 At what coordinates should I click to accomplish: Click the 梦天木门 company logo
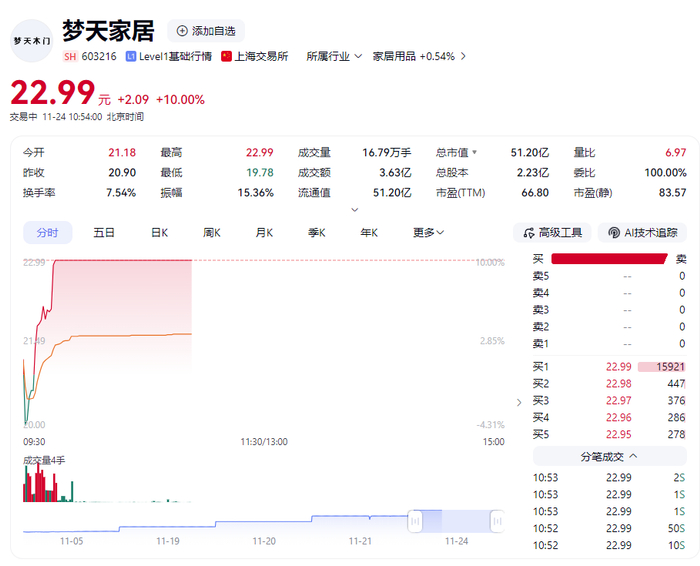click(33, 40)
